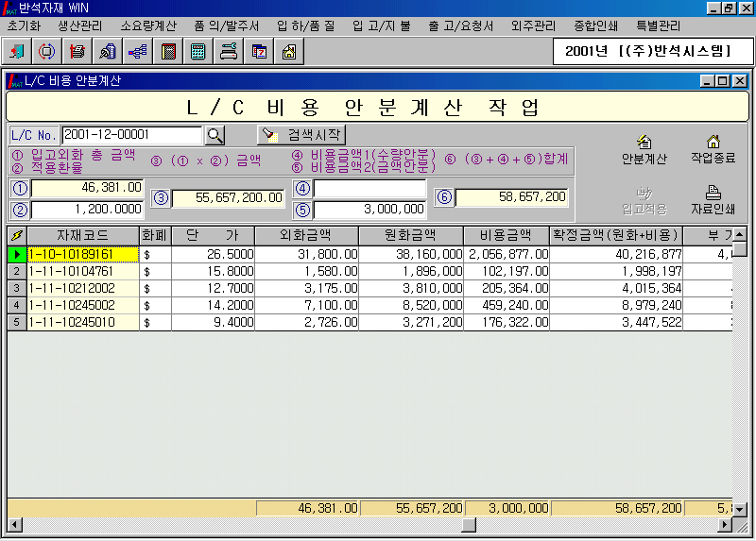The height and width of the screenshot is (541, 756).
Task: Click the calendar toolbar icon
Action: [258, 51]
